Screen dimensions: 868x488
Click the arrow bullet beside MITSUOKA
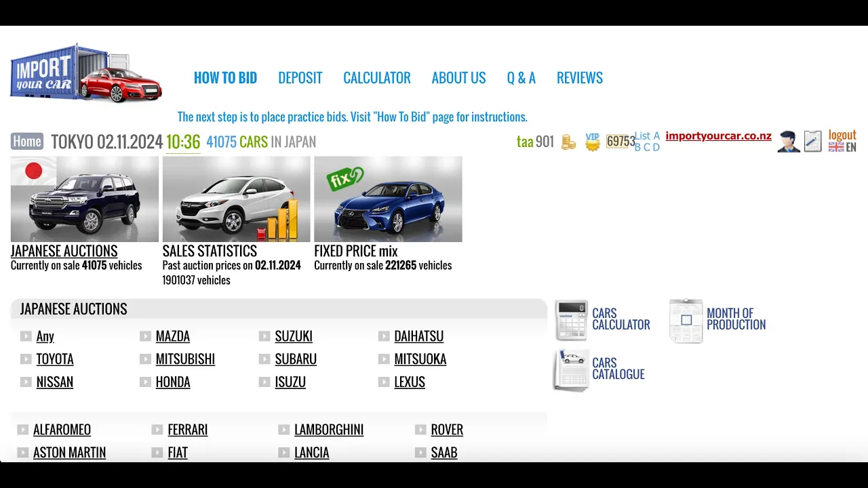[384, 359]
